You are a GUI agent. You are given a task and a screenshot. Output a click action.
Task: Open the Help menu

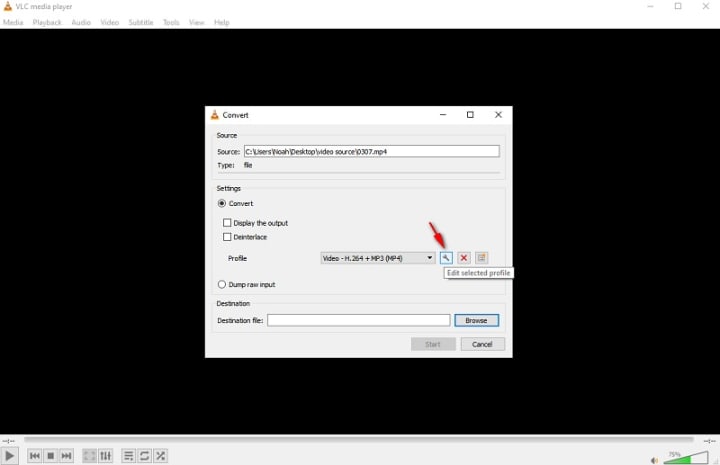[221, 22]
